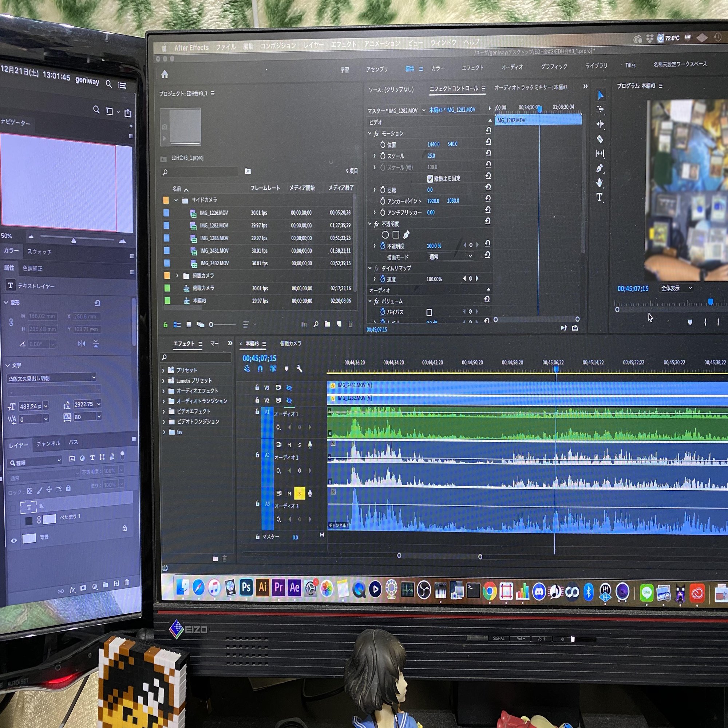Click the Home icon in Premiere
This screenshot has width=728, height=728.
(x=165, y=74)
